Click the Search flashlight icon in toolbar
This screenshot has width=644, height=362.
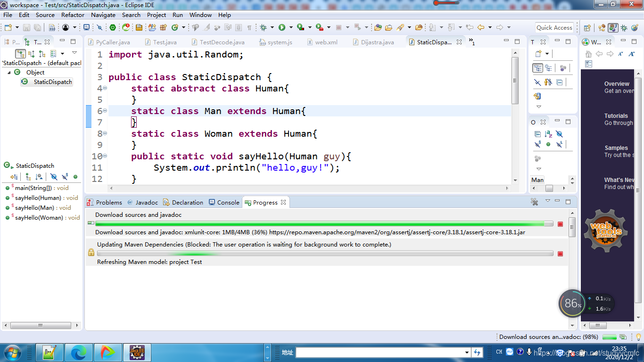[x=400, y=28]
